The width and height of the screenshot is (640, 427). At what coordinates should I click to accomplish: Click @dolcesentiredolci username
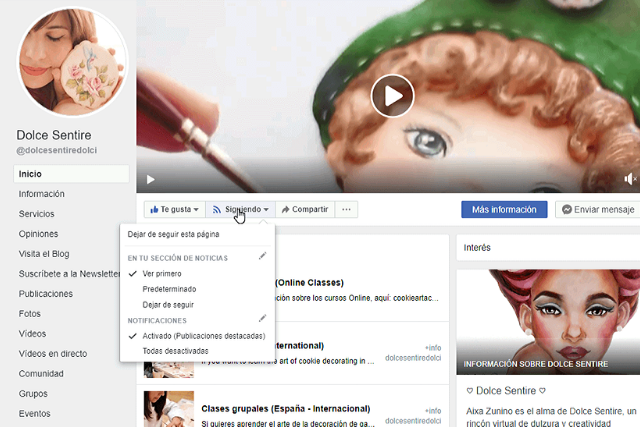pyautogui.click(x=57, y=150)
